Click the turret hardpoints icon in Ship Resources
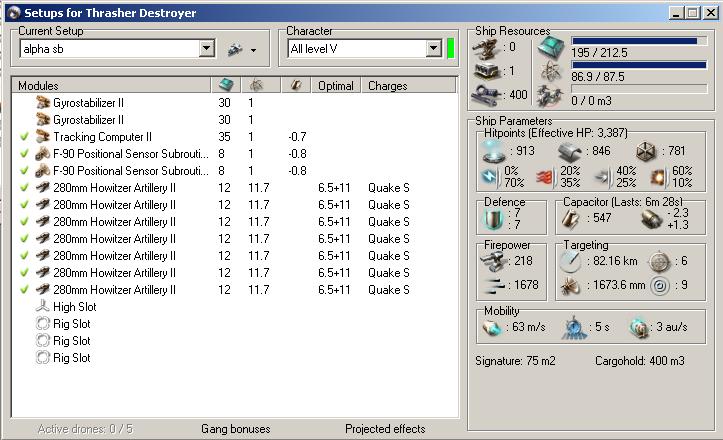Screen dimensions: 723x440 (487, 48)
